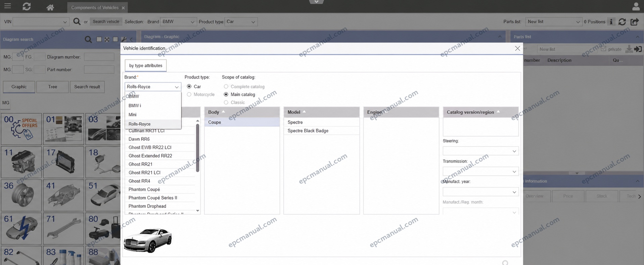Open the Manufact. year dropdown
The image size is (644, 265).
[480, 192]
